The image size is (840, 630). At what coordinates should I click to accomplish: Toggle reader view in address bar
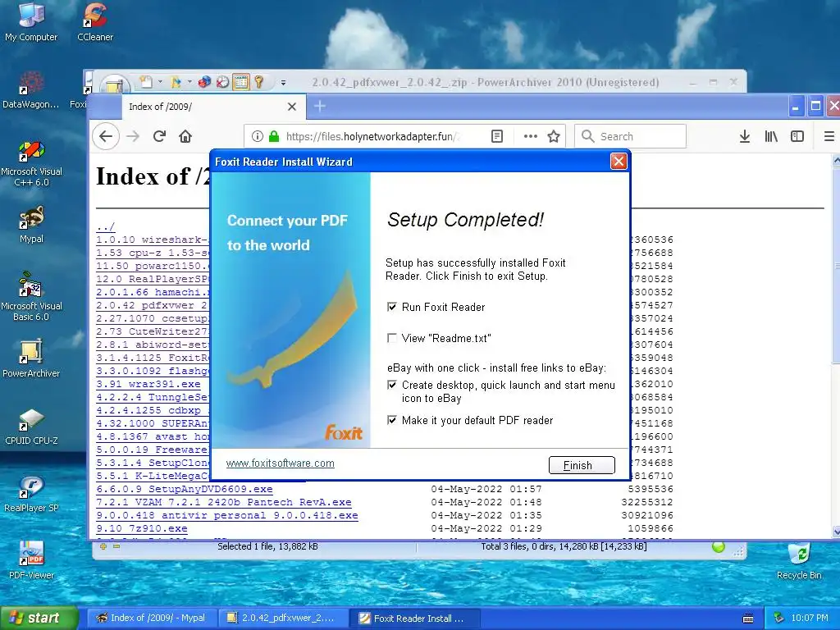[497, 137]
